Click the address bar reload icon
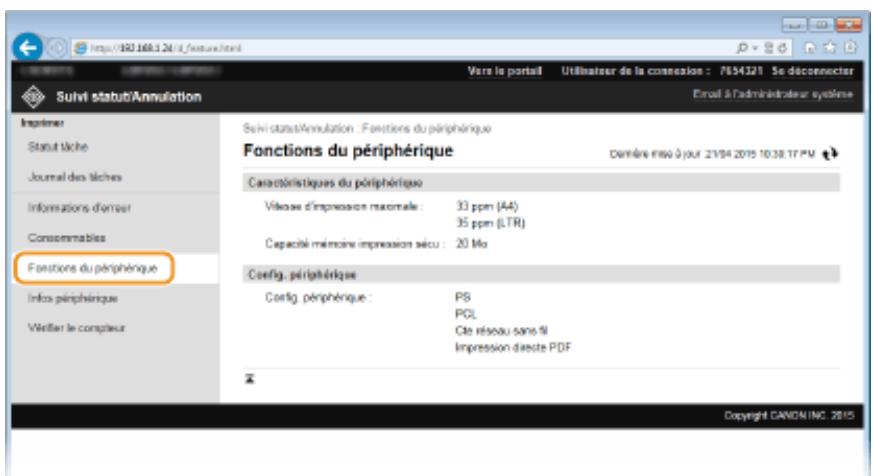 (x=783, y=48)
